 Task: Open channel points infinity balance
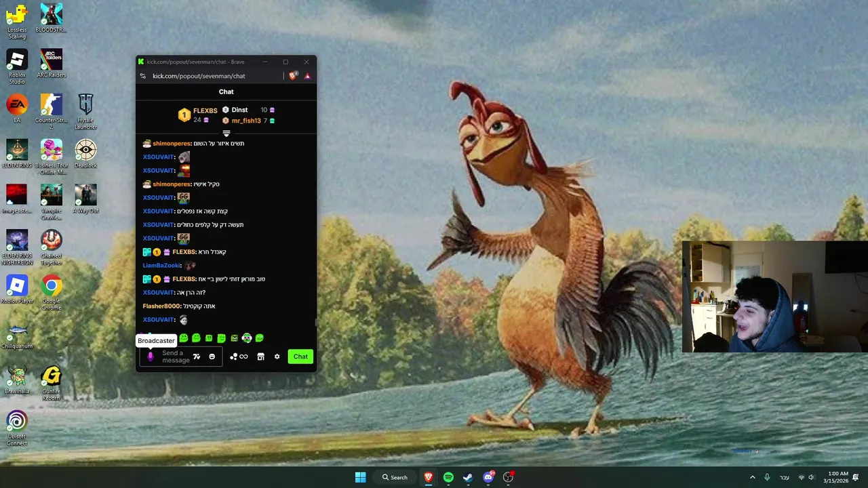point(239,357)
